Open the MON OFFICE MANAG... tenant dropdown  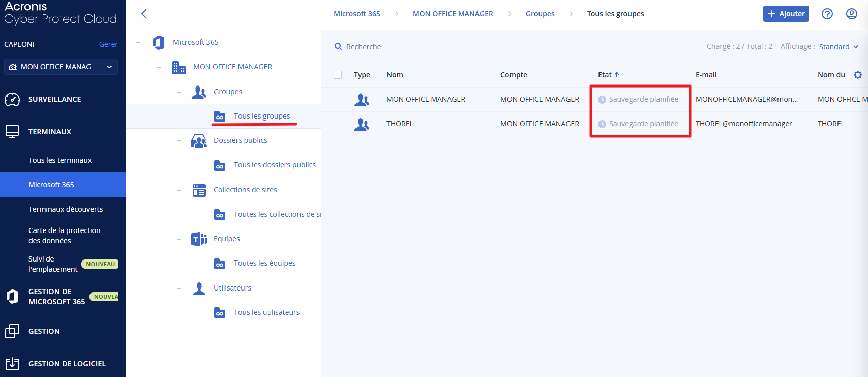pyautogui.click(x=61, y=67)
